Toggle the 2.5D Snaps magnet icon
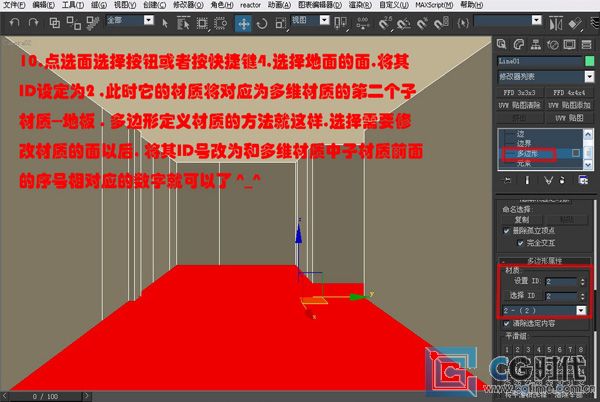The image size is (600, 402). (385, 24)
